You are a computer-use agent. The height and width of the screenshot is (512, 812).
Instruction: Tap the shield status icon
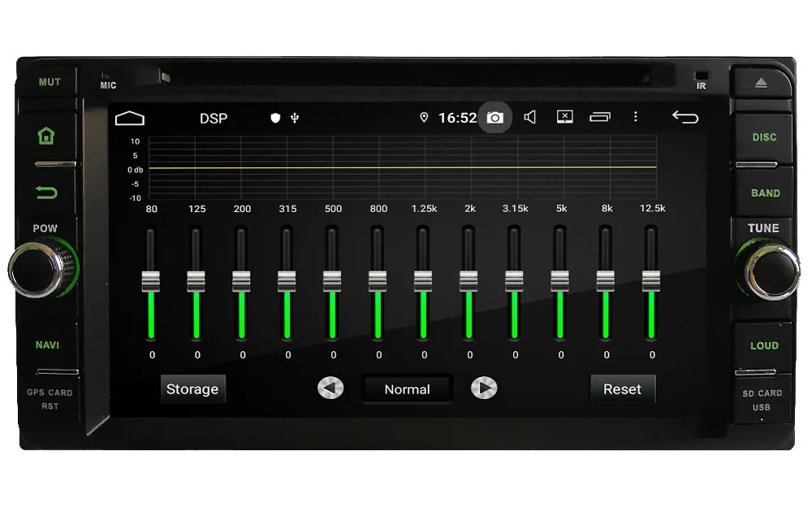pos(275,118)
